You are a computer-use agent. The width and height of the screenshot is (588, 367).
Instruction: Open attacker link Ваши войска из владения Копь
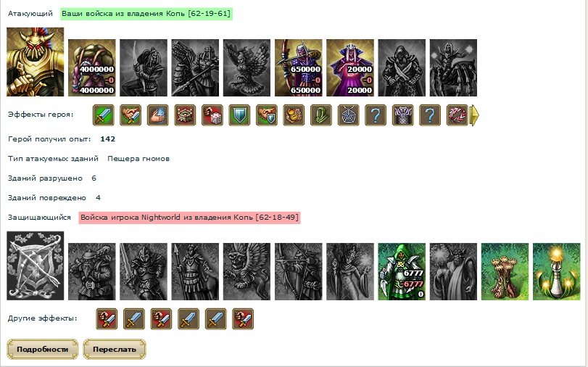click(146, 14)
